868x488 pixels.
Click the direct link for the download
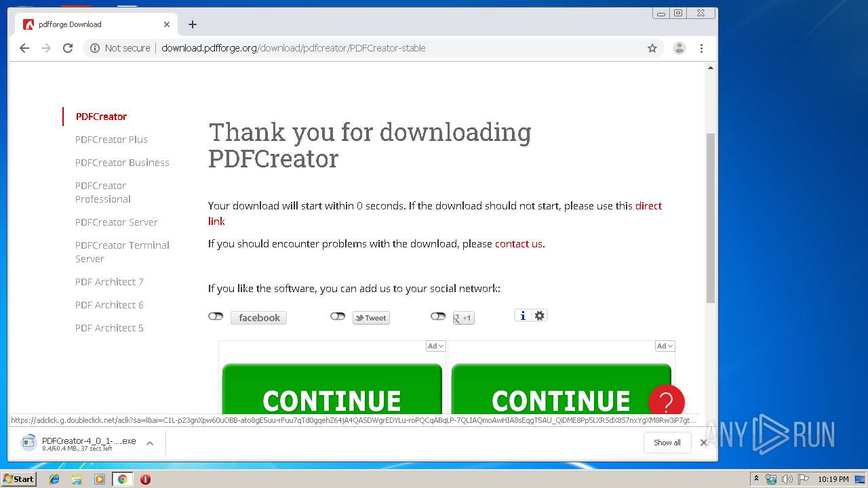click(648, 206)
